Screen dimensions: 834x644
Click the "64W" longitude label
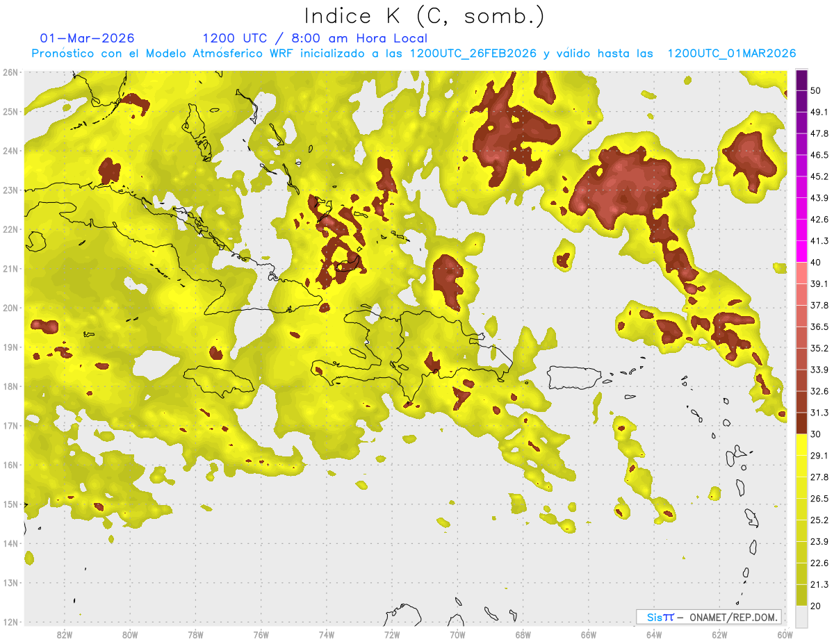pyautogui.click(x=654, y=635)
